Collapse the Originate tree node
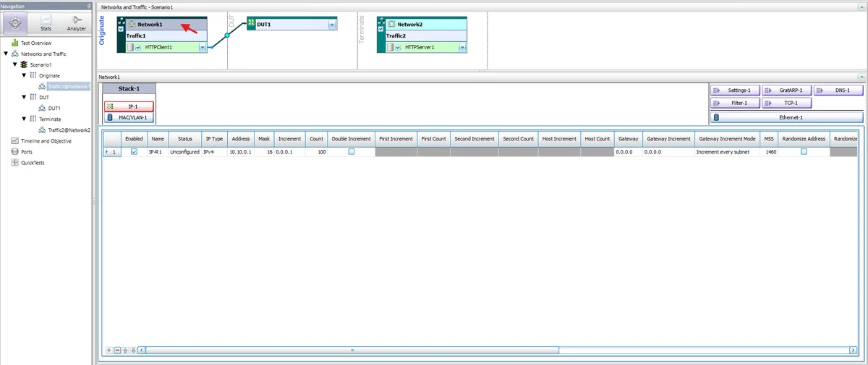 pyautogui.click(x=24, y=75)
